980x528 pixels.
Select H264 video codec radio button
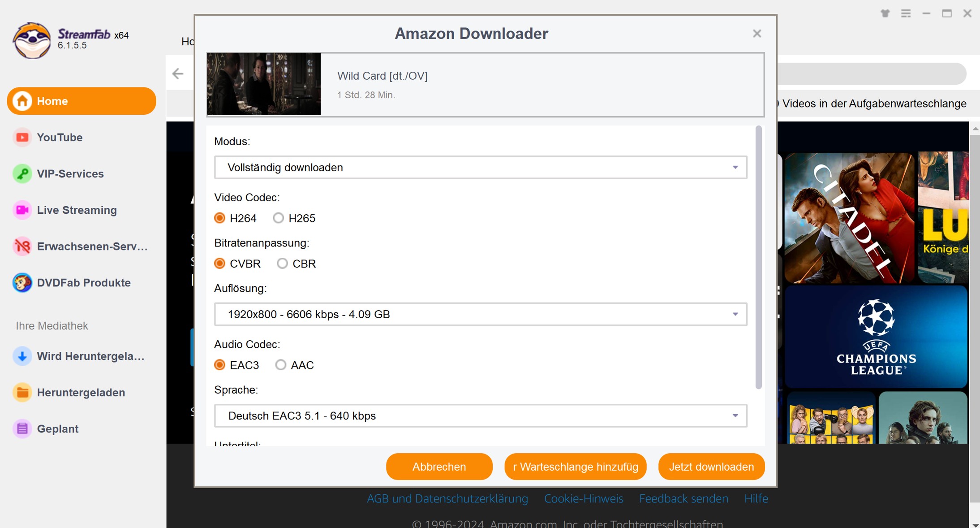point(220,218)
